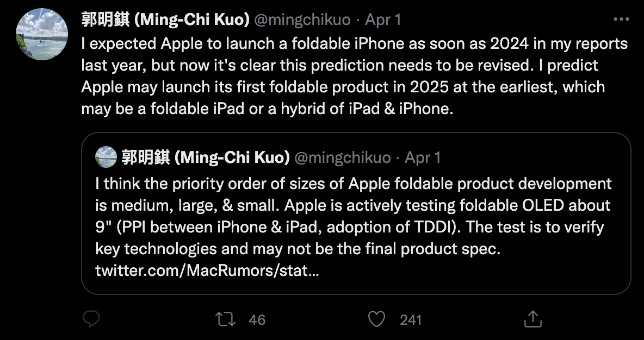Click the small avatar in the quoted tweet
Viewport: 644px width, 340px height.
106,158
